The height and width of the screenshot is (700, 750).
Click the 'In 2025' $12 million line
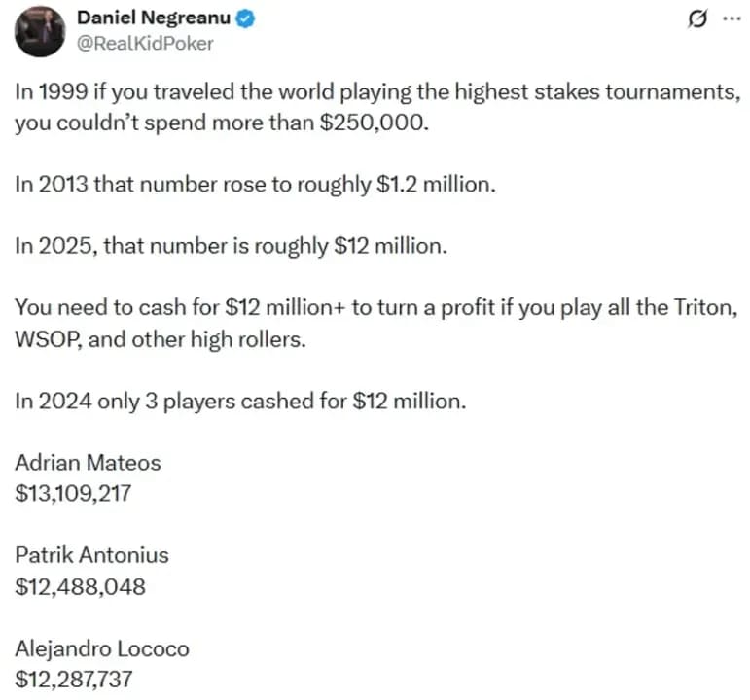click(231, 246)
